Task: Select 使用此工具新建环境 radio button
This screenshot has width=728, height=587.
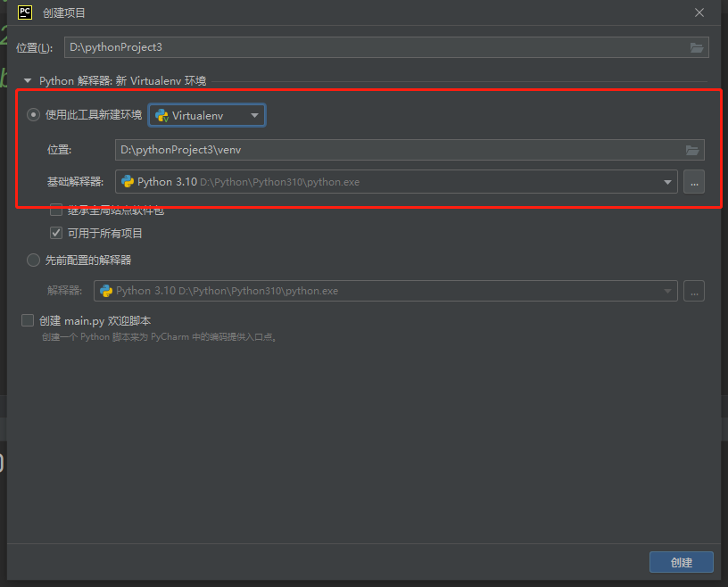Action: tap(33, 115)
